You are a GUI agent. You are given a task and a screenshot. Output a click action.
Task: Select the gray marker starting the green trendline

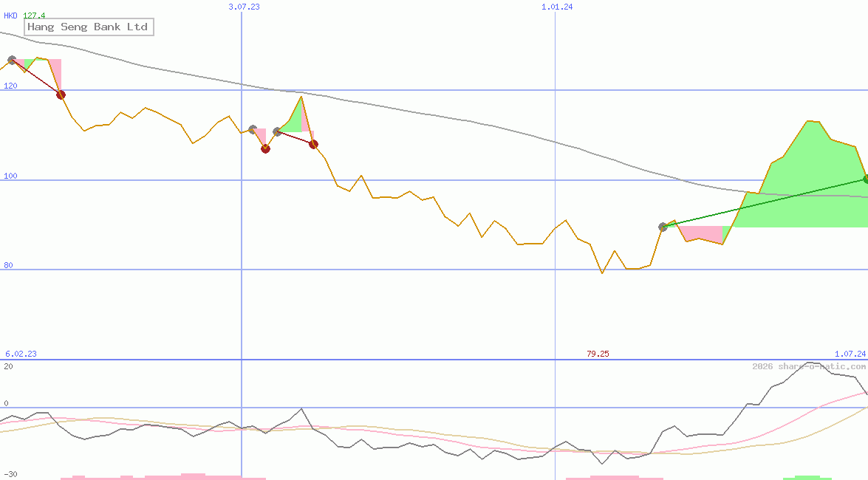click(x=663, y=227)
